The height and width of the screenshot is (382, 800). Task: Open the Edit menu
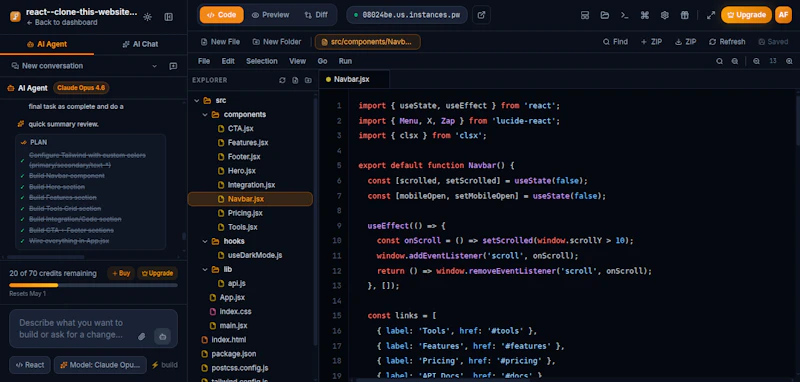click(228, 61)
